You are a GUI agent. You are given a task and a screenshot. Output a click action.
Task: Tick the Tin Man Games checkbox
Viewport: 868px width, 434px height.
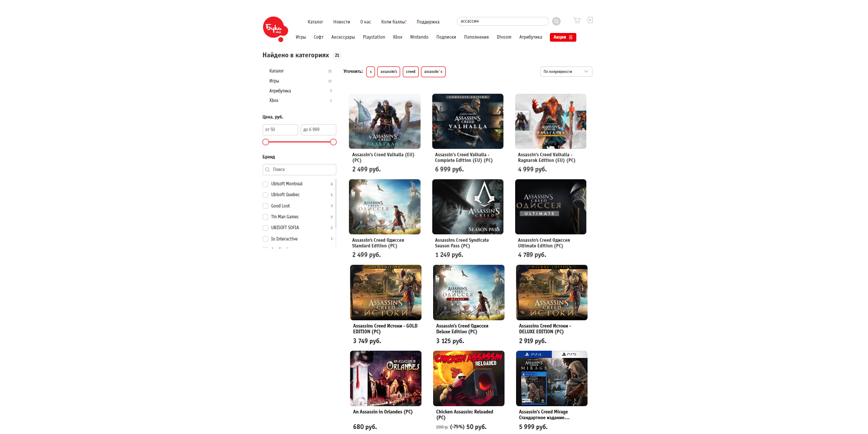265,217
